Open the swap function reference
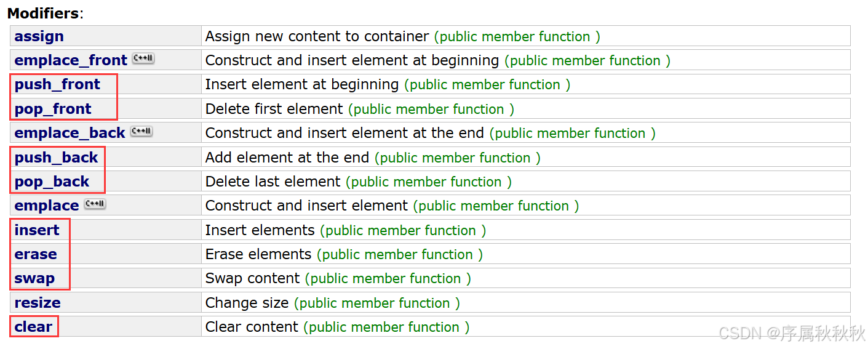Viewport: 868px width, 349px height. coord(34,278)
